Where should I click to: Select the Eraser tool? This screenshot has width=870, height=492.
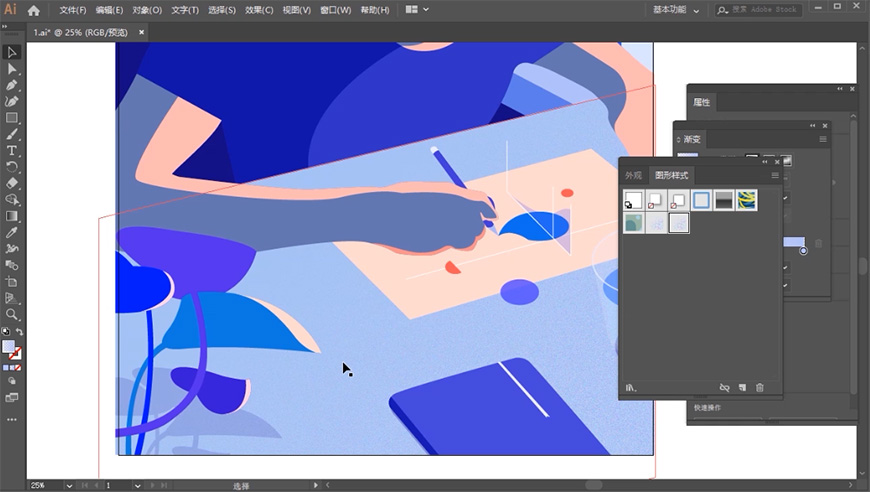click(11, 183)
